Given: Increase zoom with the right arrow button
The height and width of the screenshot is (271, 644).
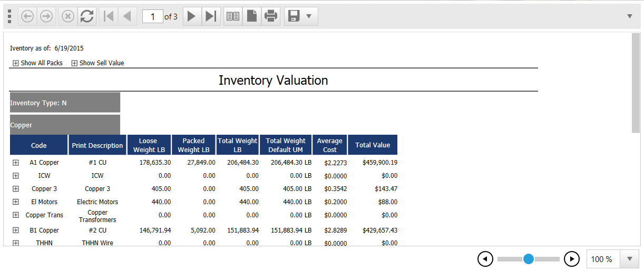Looking at the screenshot, I should point(572,259).
